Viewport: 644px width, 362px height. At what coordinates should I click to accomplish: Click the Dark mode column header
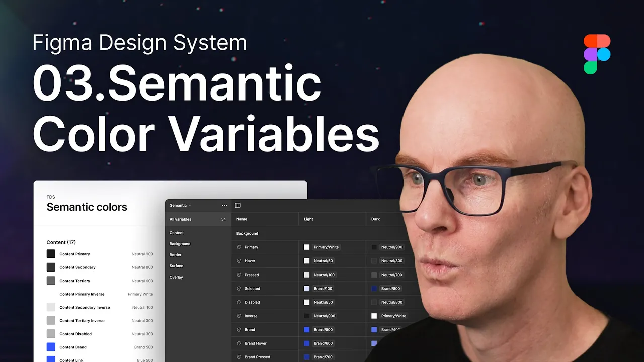pyautogui.click(x=376, y=219)
